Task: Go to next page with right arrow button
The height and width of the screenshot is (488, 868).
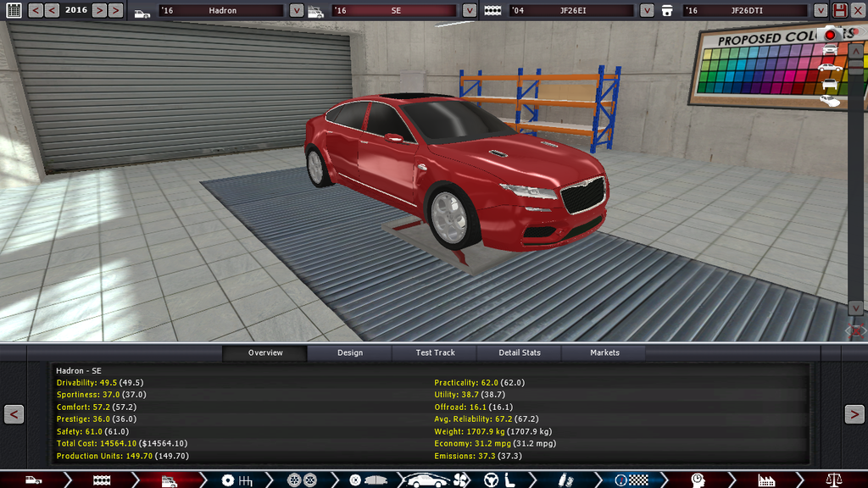Action: [854, 414]
